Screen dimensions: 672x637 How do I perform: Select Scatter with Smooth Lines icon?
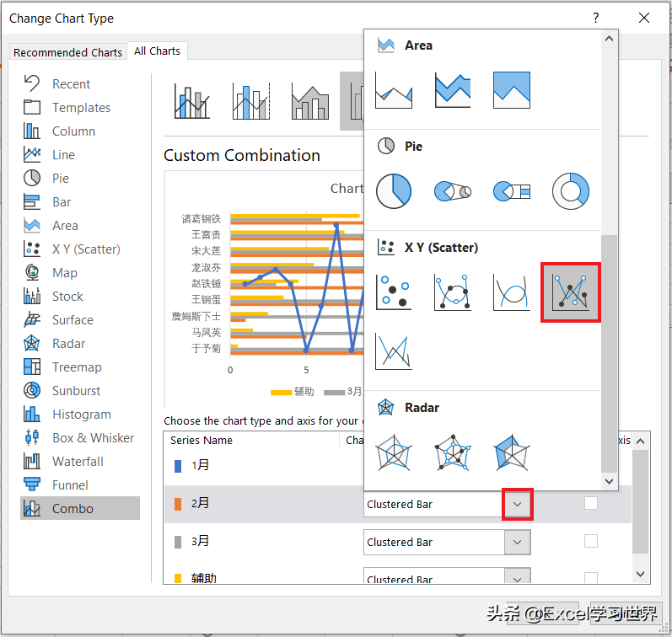(511, 292)
